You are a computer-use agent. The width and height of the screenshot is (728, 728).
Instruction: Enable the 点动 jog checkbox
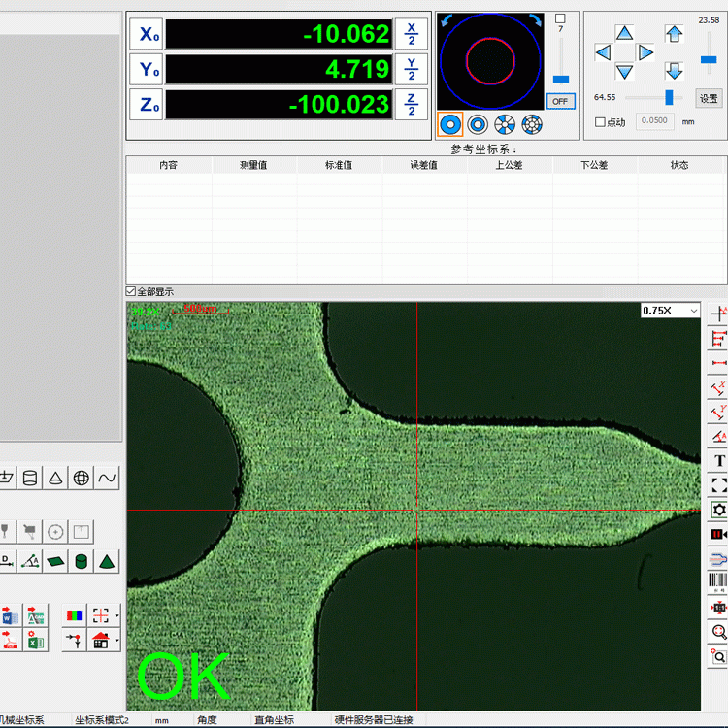point(600,122)
